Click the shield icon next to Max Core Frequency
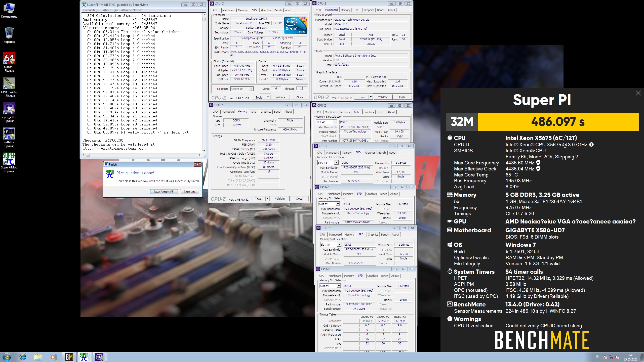The height and width of the screenshot is (362, 644). click(x=538, y=163)
